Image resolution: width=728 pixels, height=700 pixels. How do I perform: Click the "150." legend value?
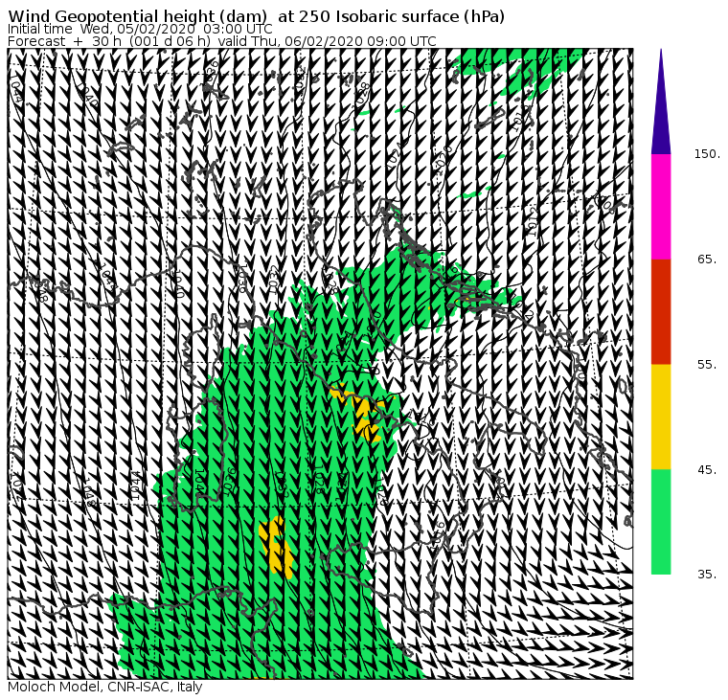(707, 154)
